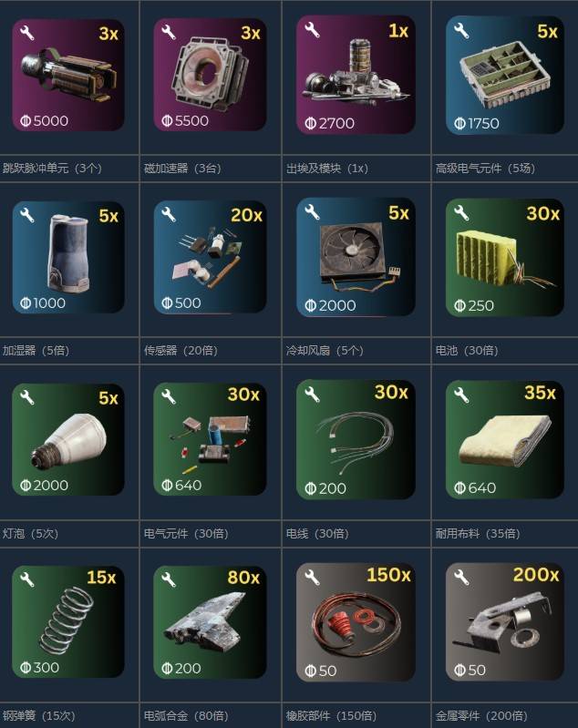This screenshot has width=578, height=728.
Task: Pick the yellow battery item priced 250
Action: coord(505,258)
